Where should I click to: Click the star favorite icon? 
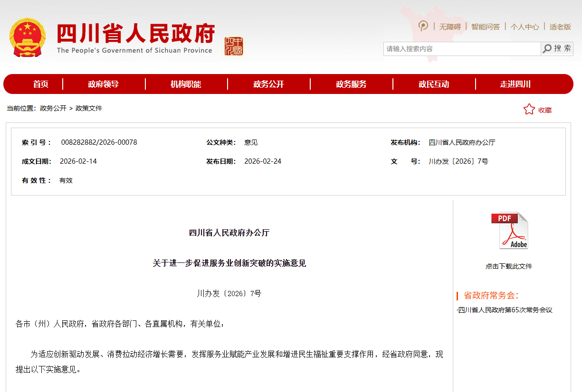pos(529,110)
